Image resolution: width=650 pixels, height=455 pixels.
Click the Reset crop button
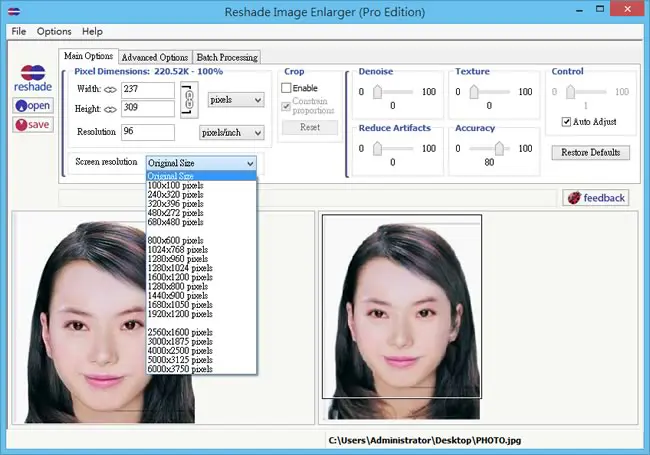310,127
